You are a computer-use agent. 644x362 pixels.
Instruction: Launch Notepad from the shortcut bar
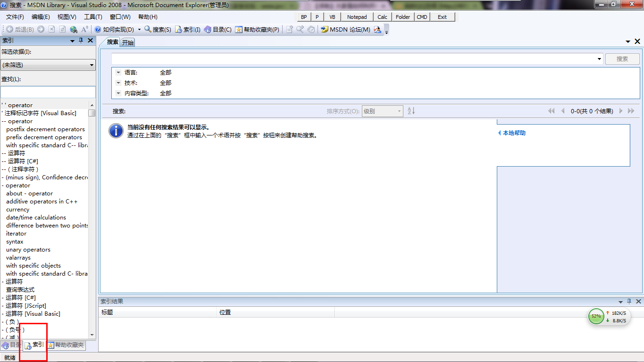[x=357, y=17]
